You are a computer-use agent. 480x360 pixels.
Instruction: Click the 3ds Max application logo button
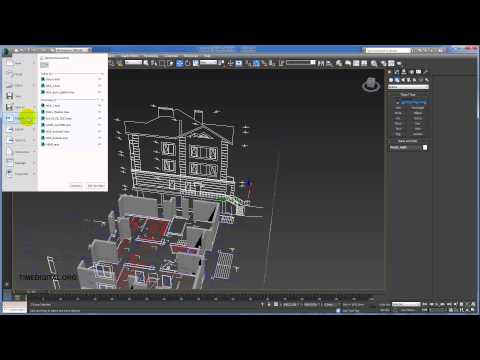coord(6,51)
